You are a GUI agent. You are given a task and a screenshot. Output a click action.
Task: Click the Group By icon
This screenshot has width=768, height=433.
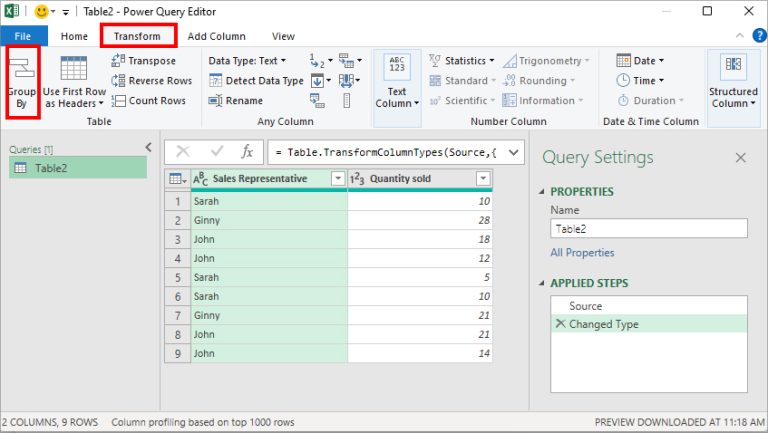22,68
